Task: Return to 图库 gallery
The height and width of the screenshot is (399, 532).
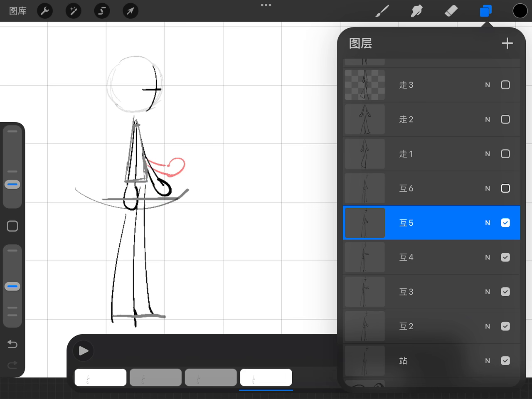Action: pos(18,11)
